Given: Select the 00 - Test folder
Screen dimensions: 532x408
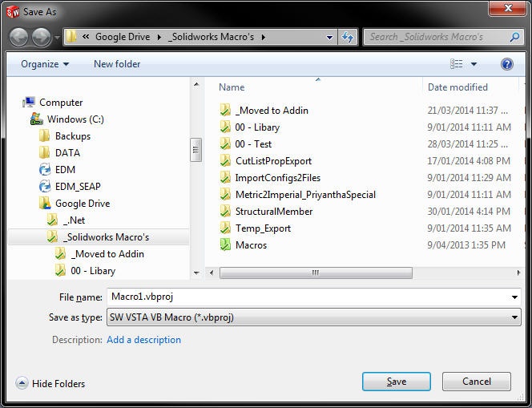Looking at the screenshot, I should tap(253, 144).
